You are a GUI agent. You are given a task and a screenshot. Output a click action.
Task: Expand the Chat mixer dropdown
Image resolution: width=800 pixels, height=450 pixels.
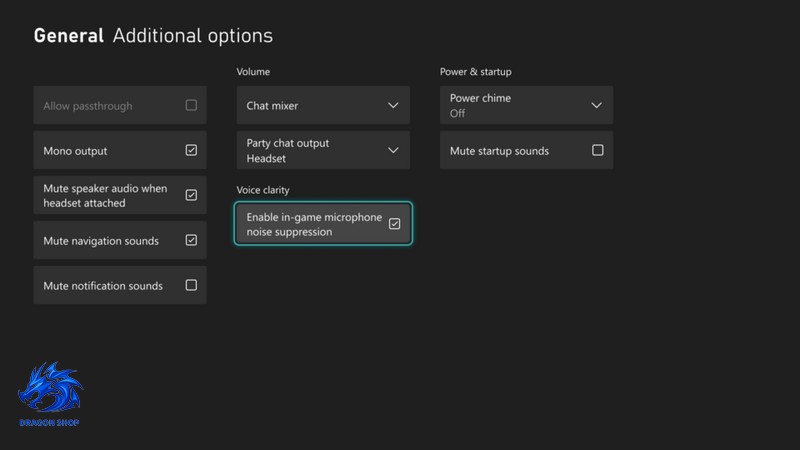(323, 105)
